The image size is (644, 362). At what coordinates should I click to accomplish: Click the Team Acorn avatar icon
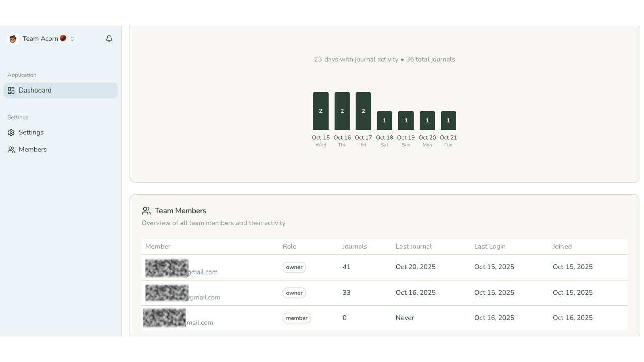tap(13, 39)
